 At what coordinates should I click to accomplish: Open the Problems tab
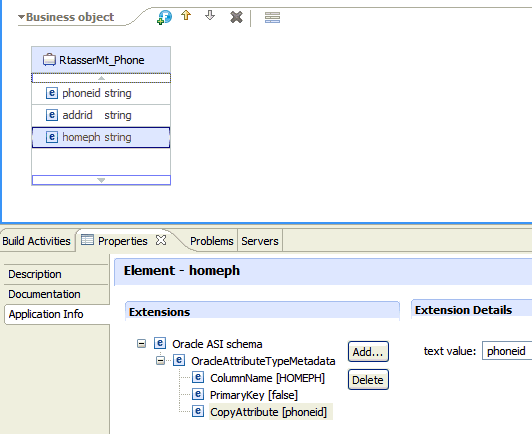click(212, 241)
